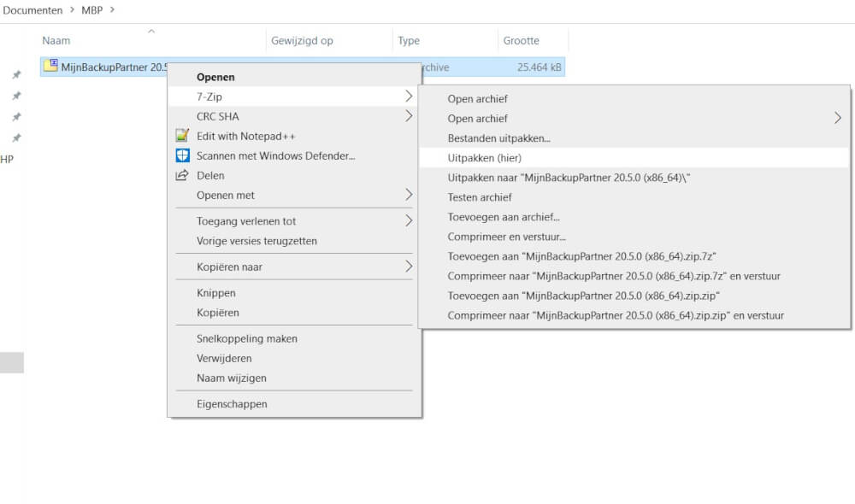Select Uitpakken naar "MijnBackupPartner 20.5.0 (x86_64)\"

[x=569, y=178]
